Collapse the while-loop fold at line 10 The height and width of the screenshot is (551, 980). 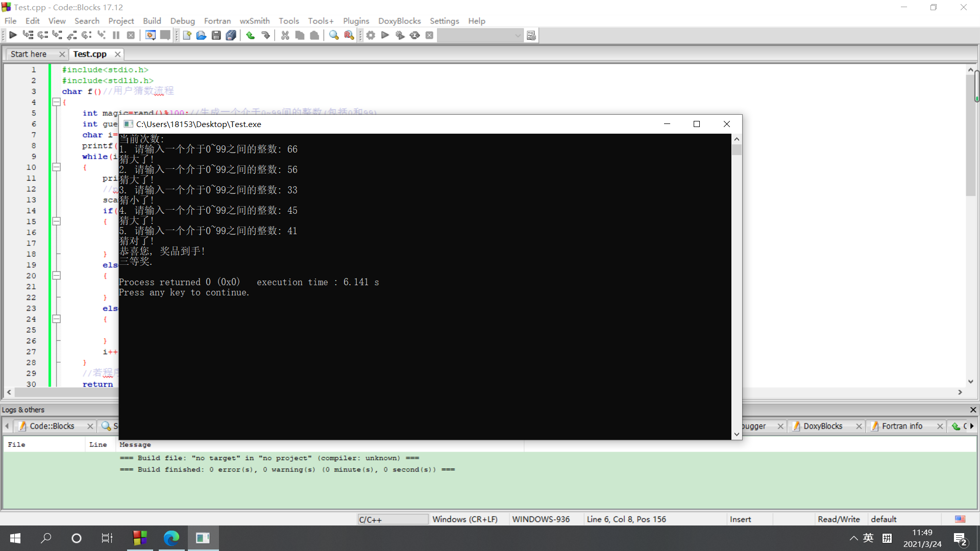[x=57, y=167]
